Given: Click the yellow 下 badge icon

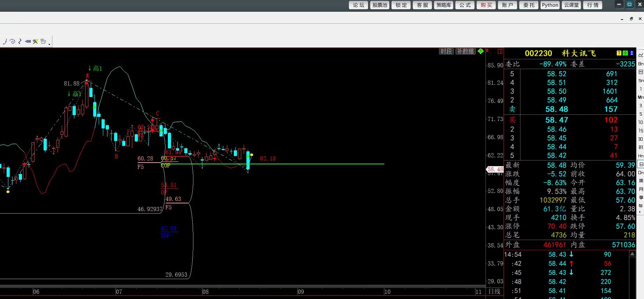Looking at the screenshot, I should click(619, 53).
